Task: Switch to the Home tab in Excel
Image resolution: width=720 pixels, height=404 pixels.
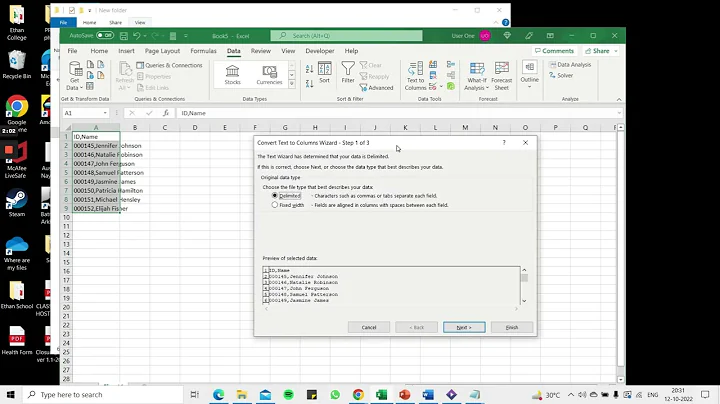Action: 99,51
